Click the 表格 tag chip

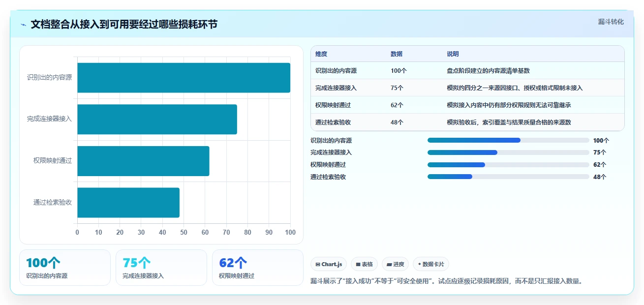coord(364,264)
